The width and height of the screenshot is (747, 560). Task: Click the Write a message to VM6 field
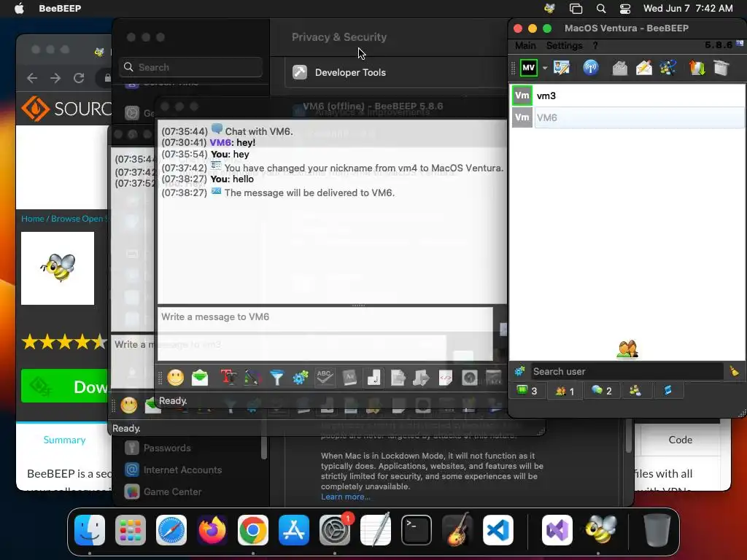[x=325, y=333]
